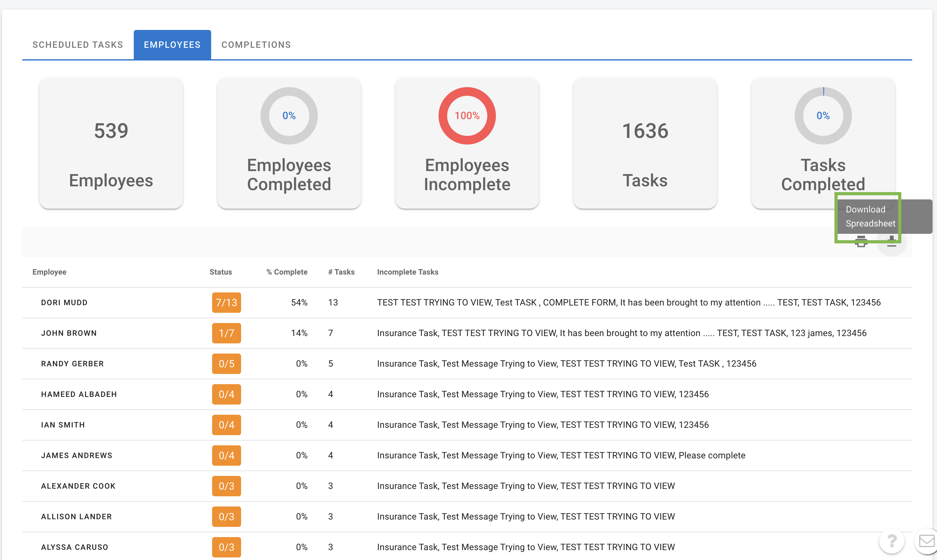Click Alyssa Caruso's 0/3 status badge
The height and width of the screenshot is (560, 937).
[226, 547]
